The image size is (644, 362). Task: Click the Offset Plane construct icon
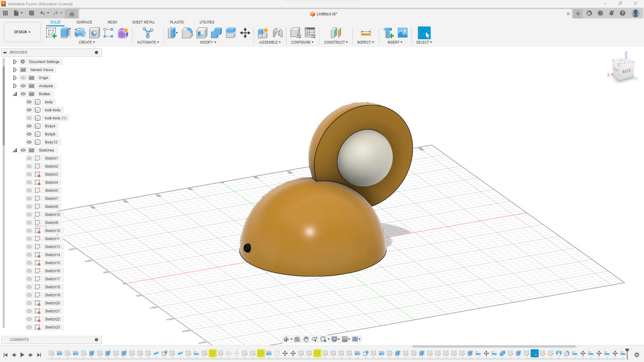[x=336, y=33]
